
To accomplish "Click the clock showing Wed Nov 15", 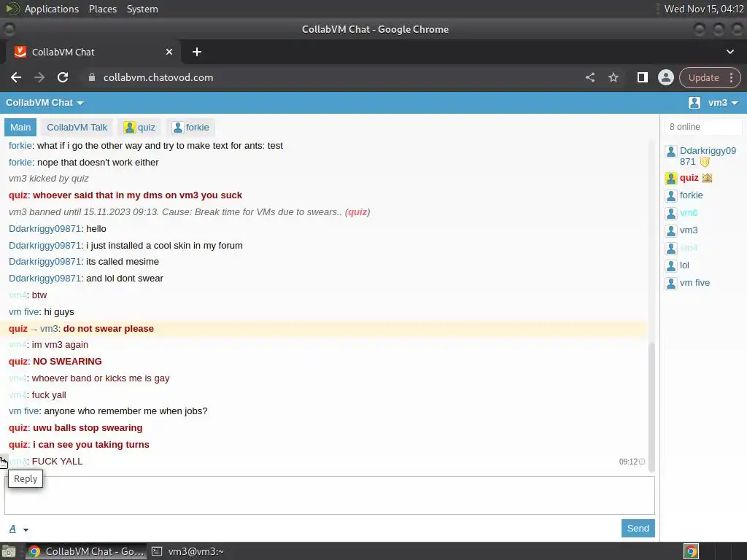I will (704, 9).
